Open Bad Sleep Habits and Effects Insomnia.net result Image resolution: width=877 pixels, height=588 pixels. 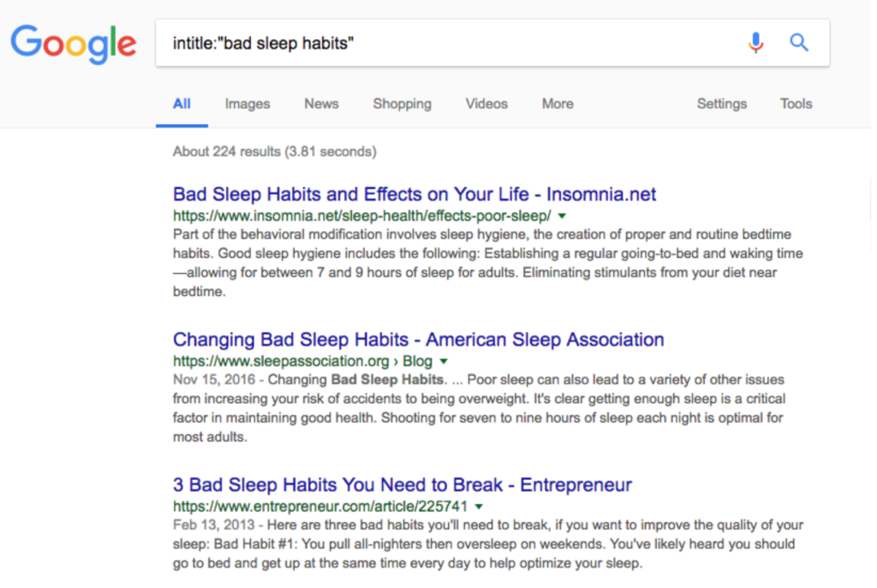click(x=415, y=194)
